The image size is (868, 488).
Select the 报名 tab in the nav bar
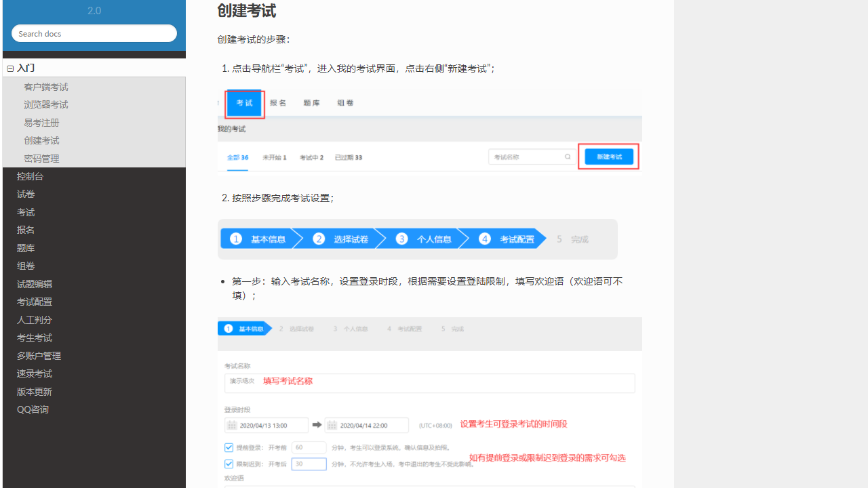point(277,103)
